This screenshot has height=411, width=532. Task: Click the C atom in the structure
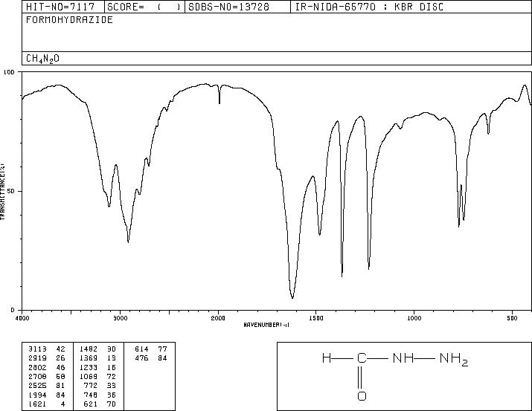tap(362, 357)
